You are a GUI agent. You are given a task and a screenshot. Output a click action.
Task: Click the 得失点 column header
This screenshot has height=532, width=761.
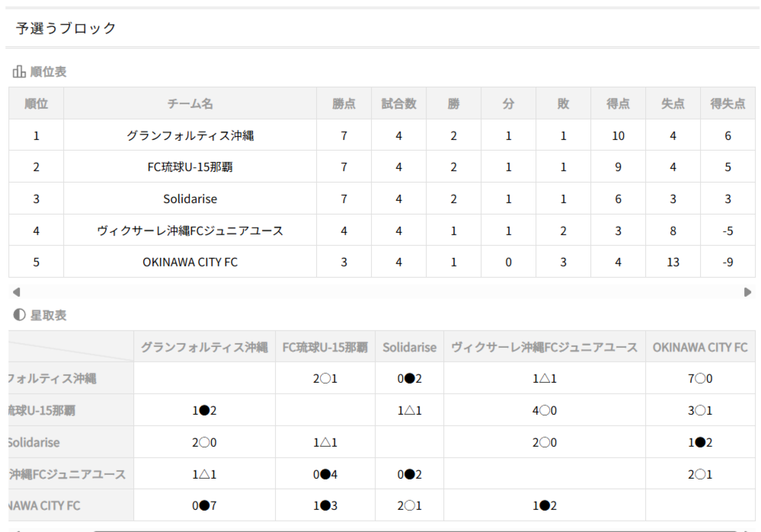[x=727, y=104]
